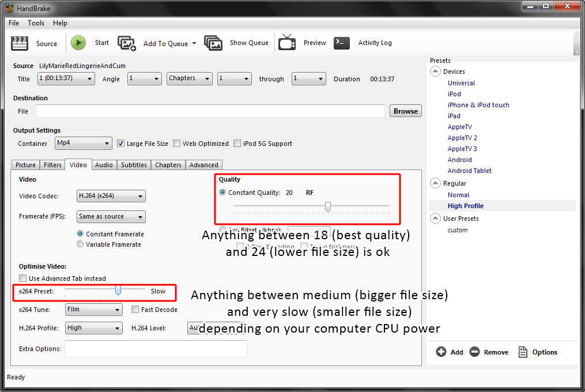Switch to the Audio tab

(x=104, y=165)
